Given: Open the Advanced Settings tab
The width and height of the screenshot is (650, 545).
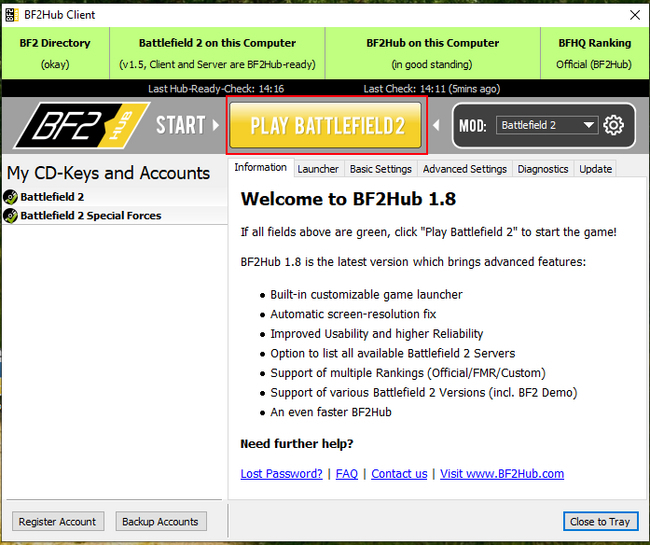Looking at the screenshot, I should click(465, 169).
